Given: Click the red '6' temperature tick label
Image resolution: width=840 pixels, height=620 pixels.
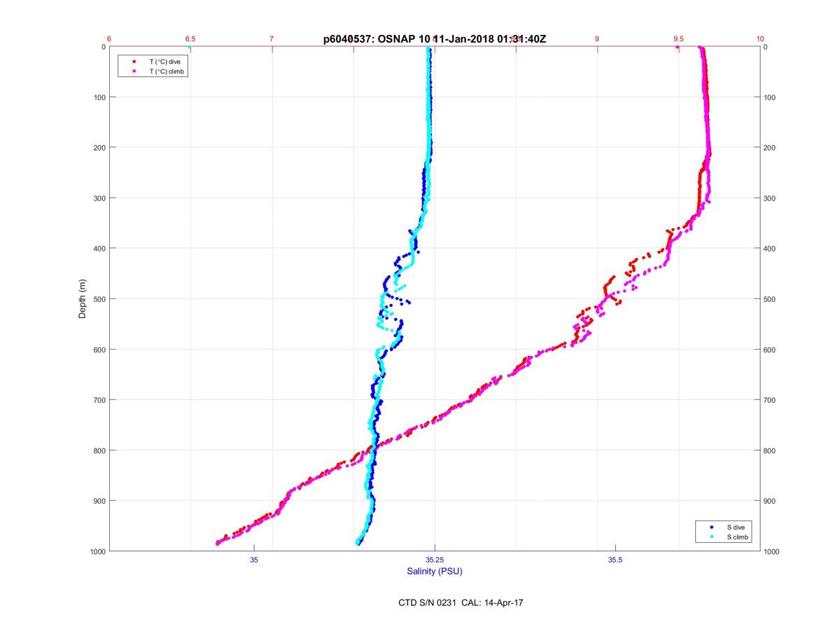Looking at the screenshot, I should click(109, 39).
